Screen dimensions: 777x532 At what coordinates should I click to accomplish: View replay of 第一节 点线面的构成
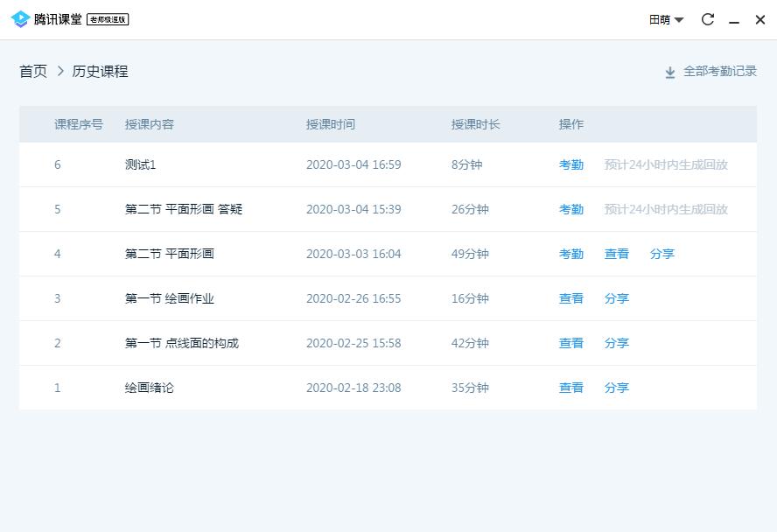(x=571, y=343)
